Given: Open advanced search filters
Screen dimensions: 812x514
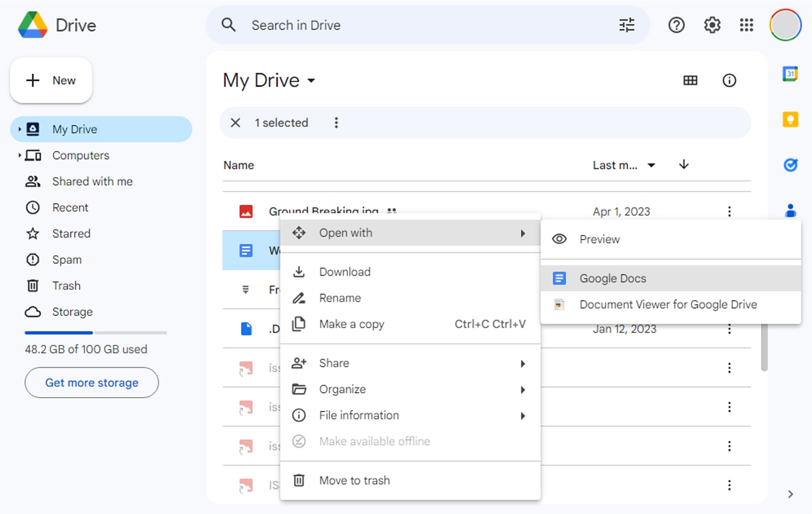Looking at the screenshot, I should point(626,25).
